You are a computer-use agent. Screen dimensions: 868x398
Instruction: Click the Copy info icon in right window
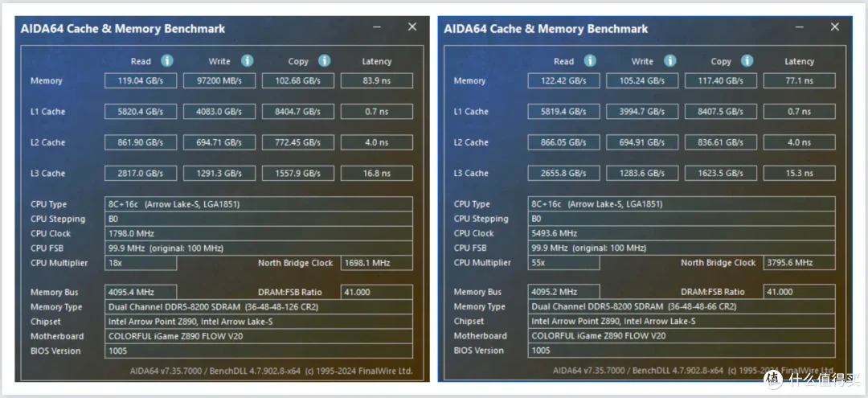click(x=747, y=60)
